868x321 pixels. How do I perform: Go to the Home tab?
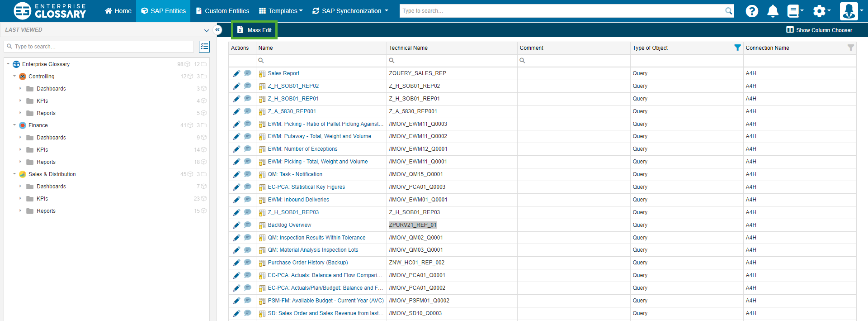click(118, 11)
